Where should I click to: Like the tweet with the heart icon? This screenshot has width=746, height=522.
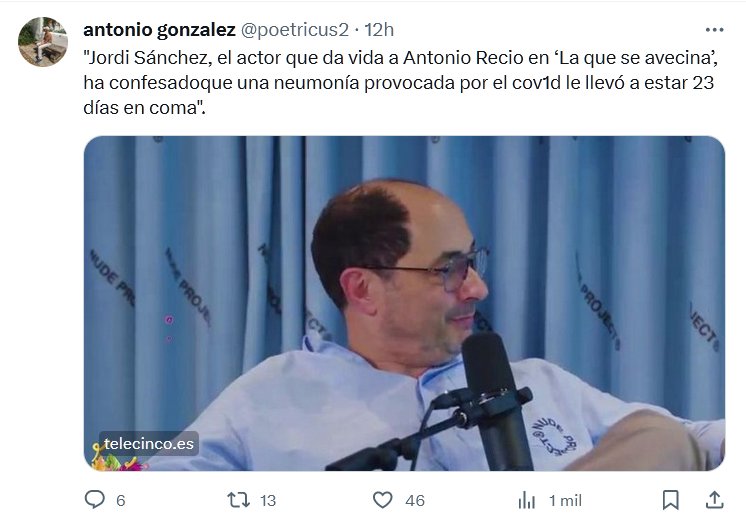point(383,500)
